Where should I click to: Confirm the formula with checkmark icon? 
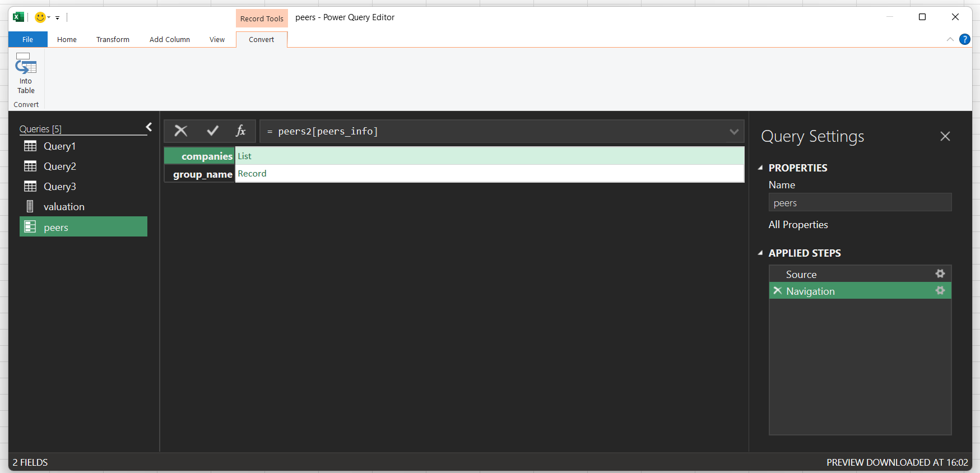tap(212, 131)
